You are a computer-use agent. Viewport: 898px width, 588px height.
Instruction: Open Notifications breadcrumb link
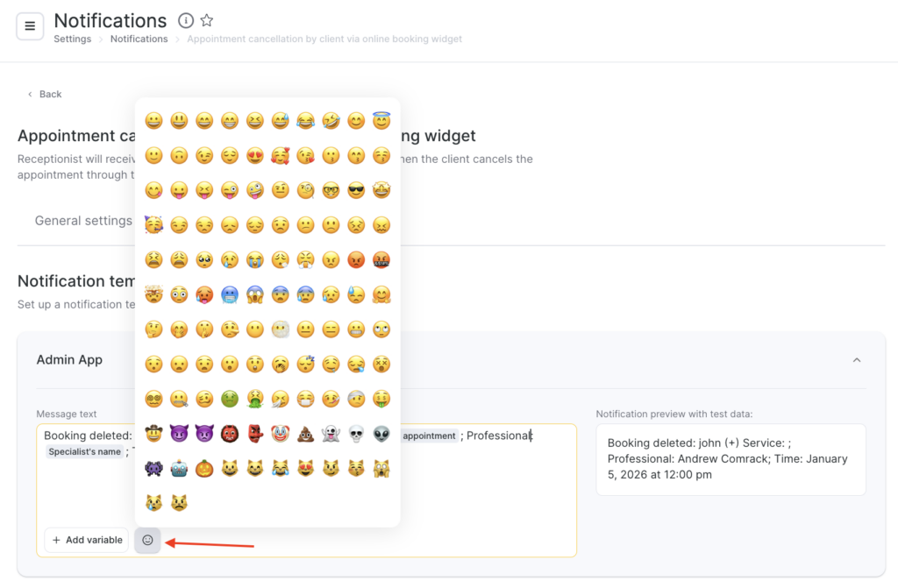point(139,39)
